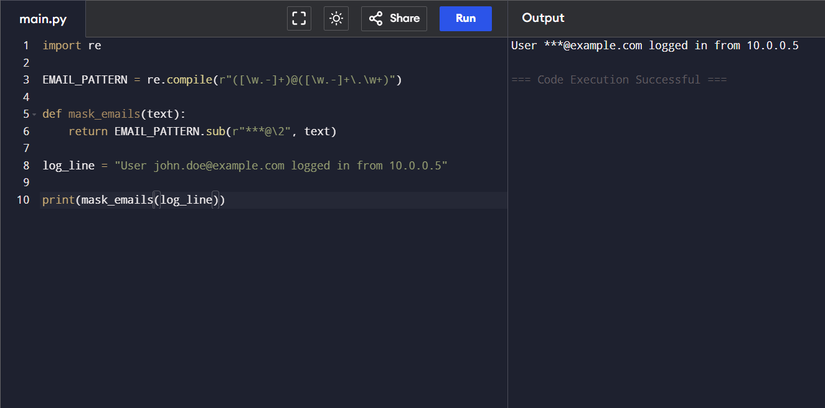Click the log_line string assignment
The image size is (825, 408).
click(x=245, y=165)
